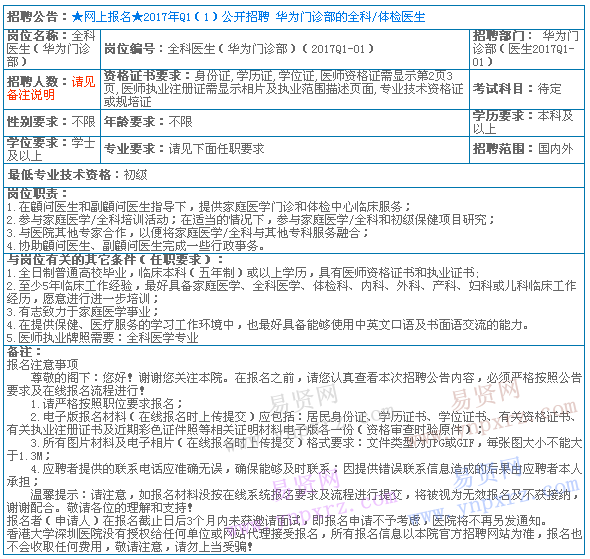
Task: Click requirement 4 about 中英文口语 ability
Action: (268, 325)
